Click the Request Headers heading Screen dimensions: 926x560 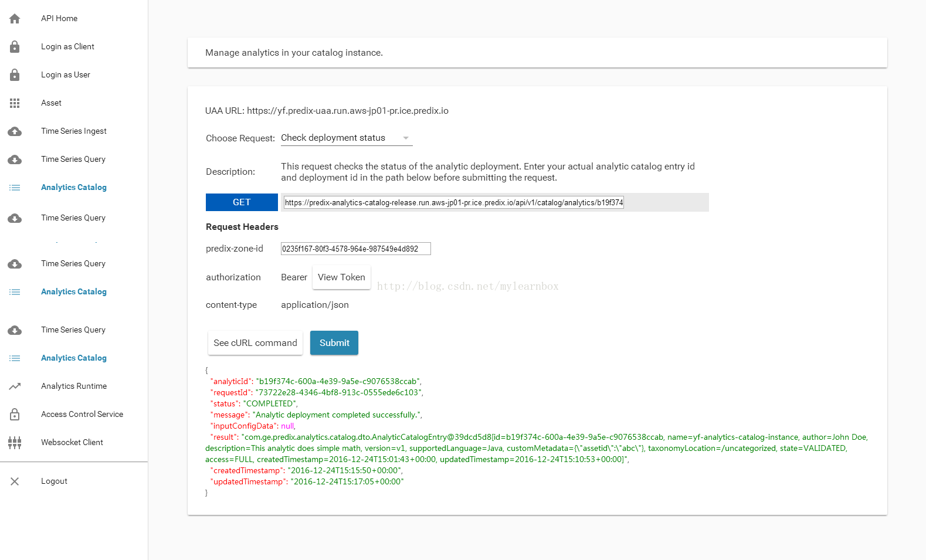242,227
